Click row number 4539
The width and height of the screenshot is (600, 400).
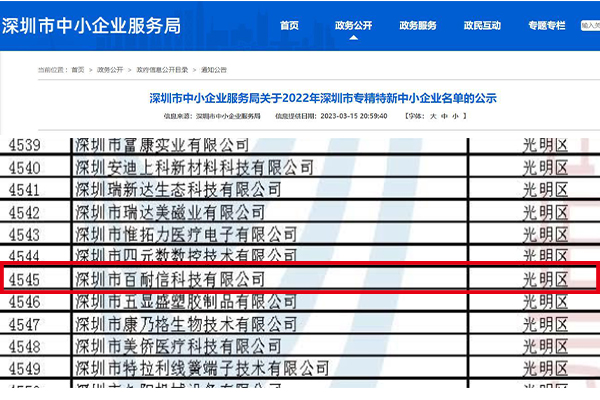click(24, 145)
